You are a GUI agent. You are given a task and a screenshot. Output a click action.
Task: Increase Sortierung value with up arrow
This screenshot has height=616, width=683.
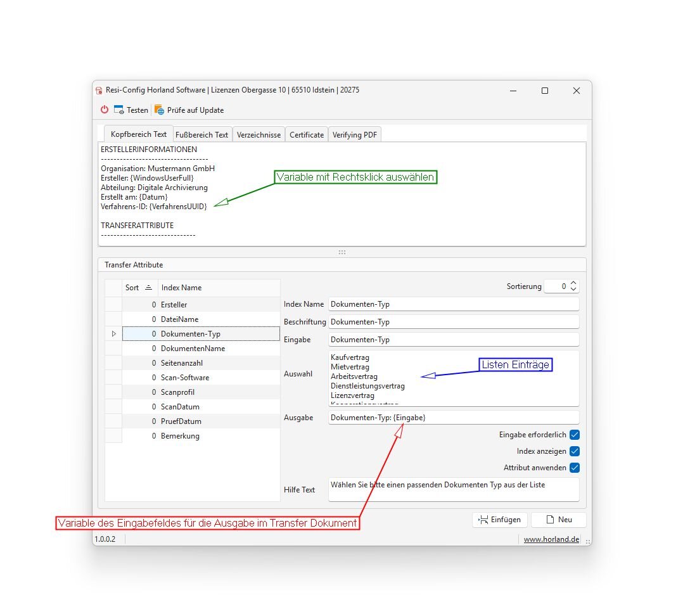tap(573, 283)
